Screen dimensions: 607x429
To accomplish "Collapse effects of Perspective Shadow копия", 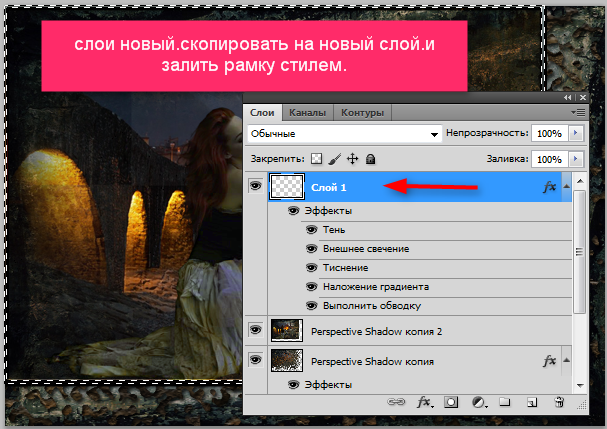I will tap(566, 360).
